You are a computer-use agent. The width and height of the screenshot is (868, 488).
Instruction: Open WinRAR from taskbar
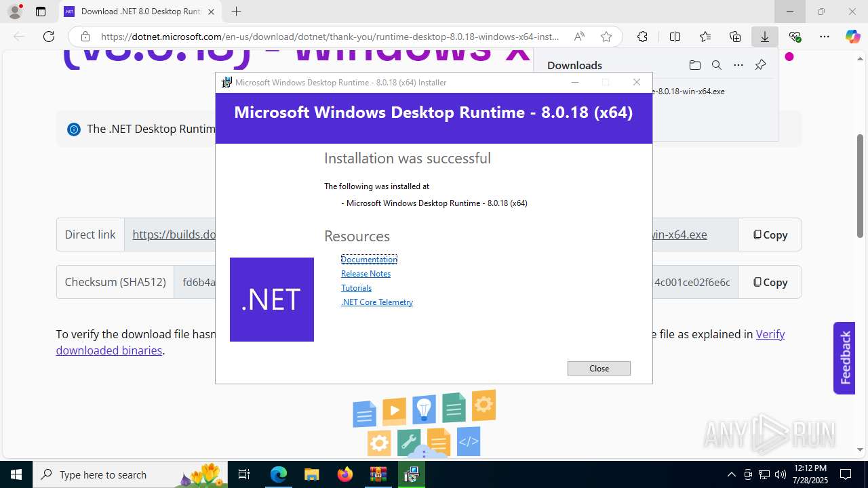378,474
